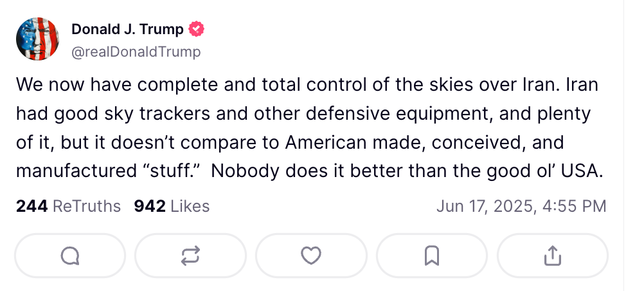ReTruth this post using the arrows icon

click(x=191, y=256)
